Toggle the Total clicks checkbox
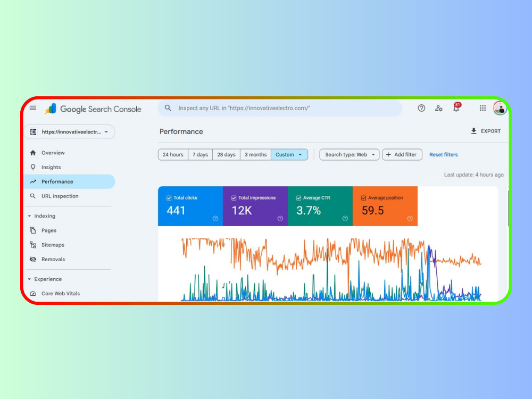This screenshot has height=399, width=532. (x=169, y=198)
